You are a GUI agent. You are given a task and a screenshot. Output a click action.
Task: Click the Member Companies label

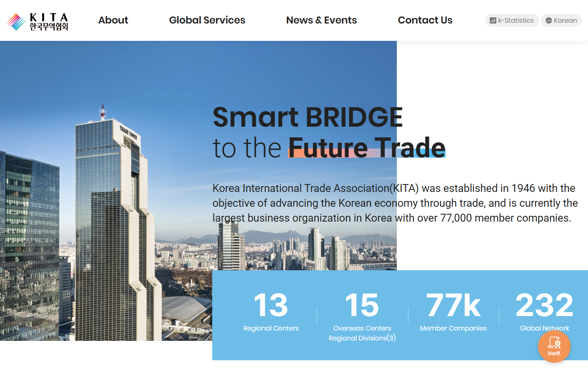(x=453, y=328)
